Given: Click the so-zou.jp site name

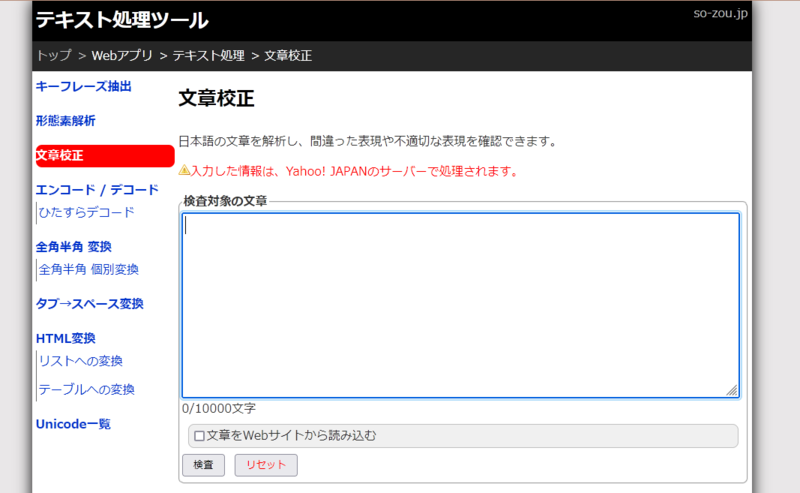Looking at the screenshot, I should pyautogui.click(x=720, y=13).
